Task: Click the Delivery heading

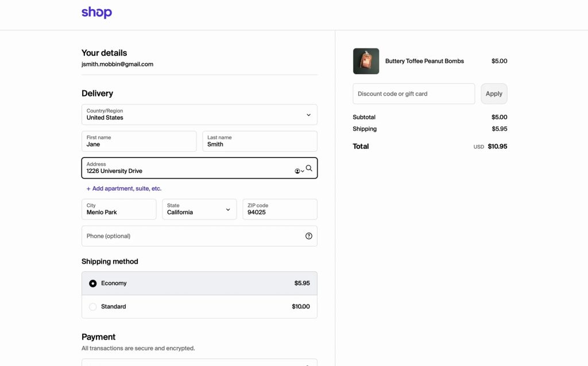Action: coord(97,94)
